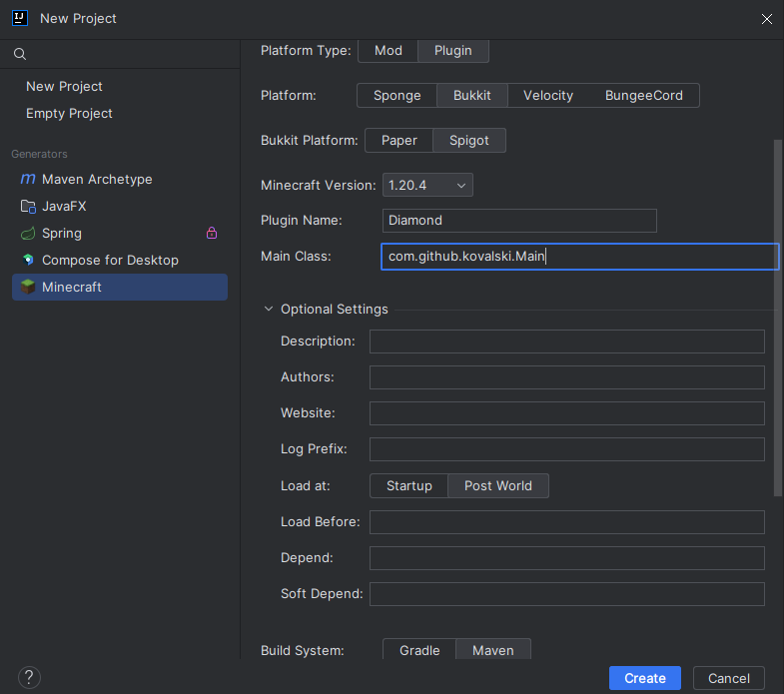
Task: Choose Bukkit platform
Action: pyautogui.click(x=472, y=96)
